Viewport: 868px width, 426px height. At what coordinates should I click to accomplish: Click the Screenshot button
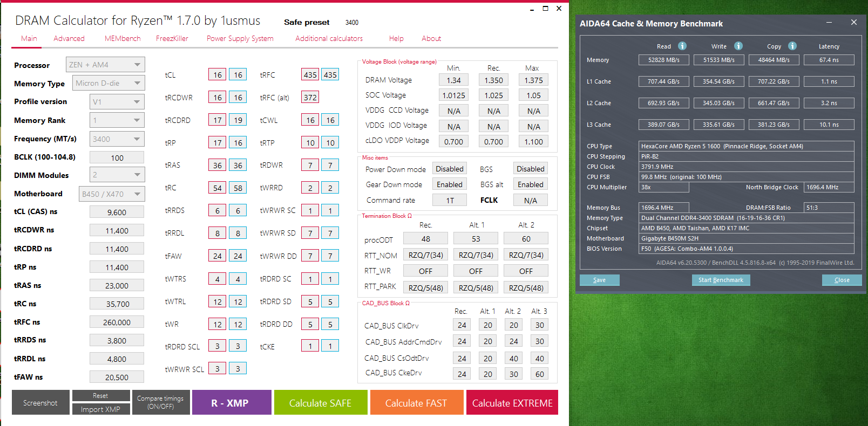40,403
